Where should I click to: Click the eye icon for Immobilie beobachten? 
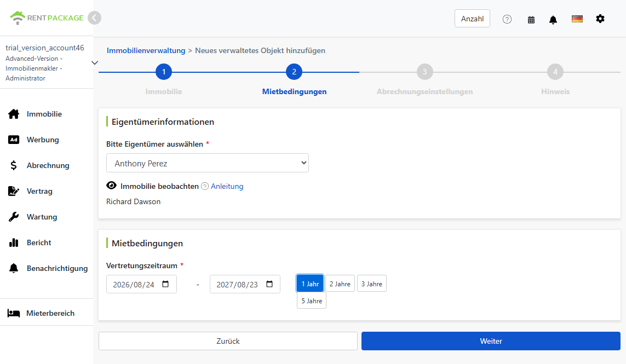pyautogui.click(x=111, y=185)
